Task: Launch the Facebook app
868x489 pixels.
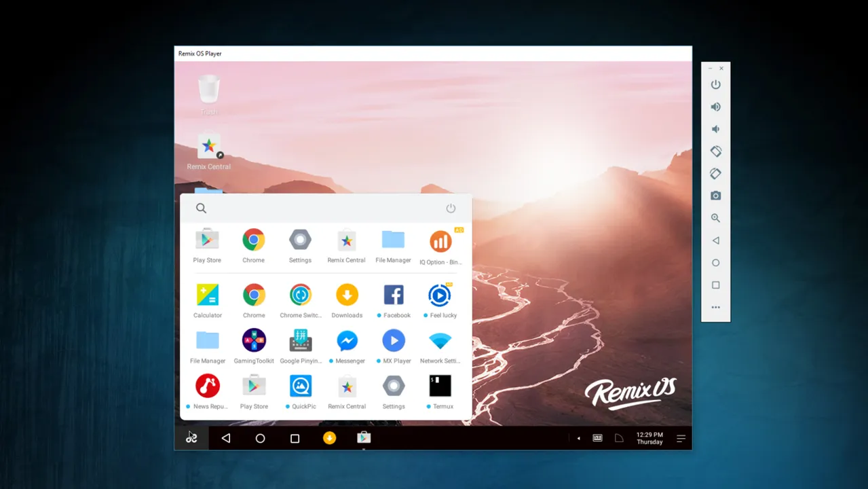Action: coord(394,295)
